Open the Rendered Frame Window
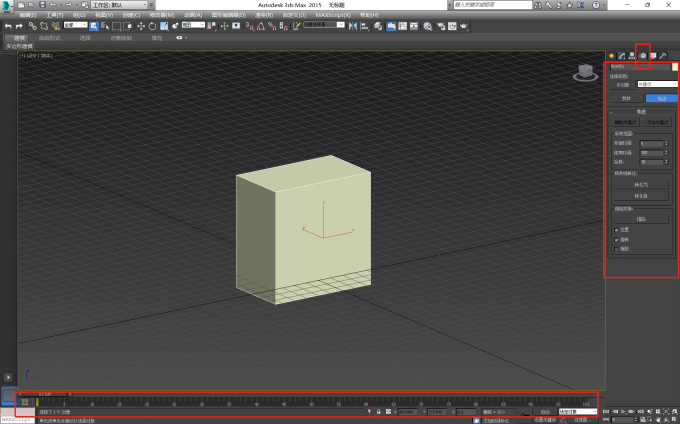Screen dimensions: 680x424 coord(452,26)
